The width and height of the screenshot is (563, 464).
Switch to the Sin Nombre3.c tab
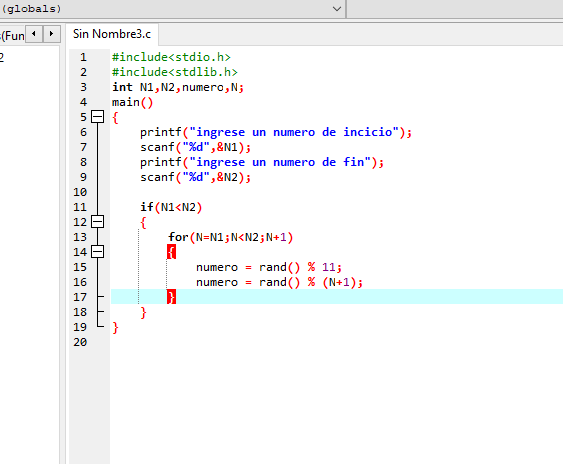click(112, 34)
